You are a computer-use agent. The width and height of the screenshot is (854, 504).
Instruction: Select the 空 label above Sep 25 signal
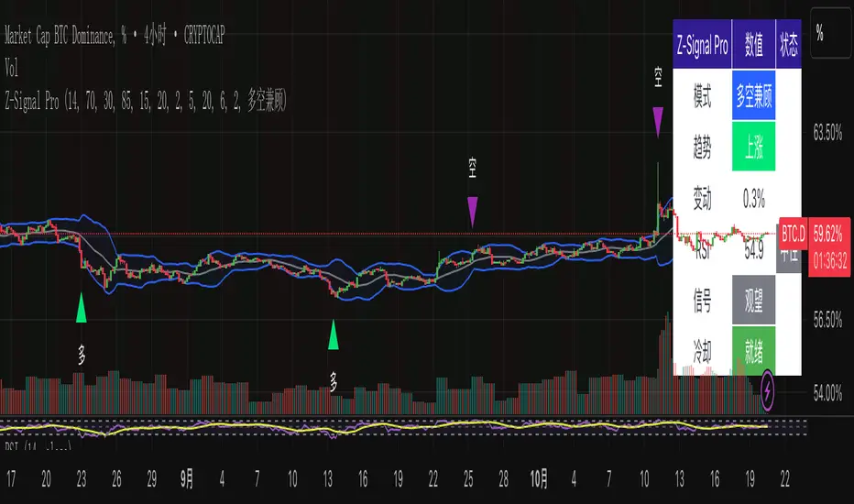coord(472,168)
